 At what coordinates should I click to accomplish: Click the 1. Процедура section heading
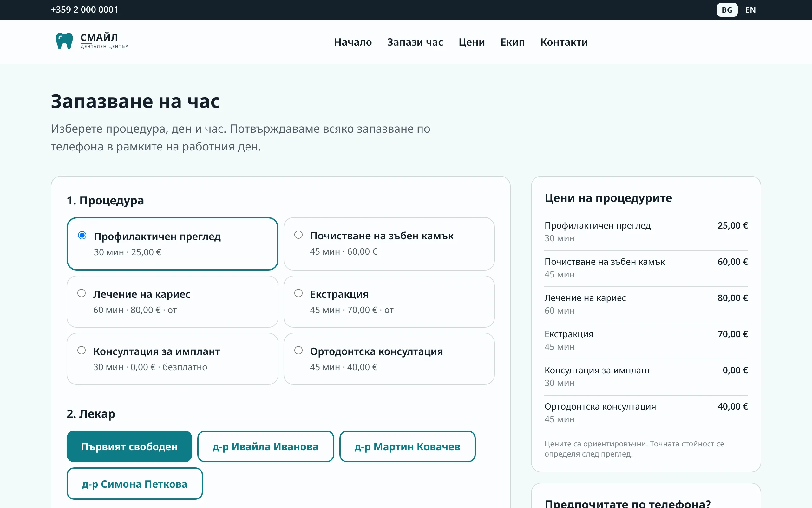(x=105, y=200)
